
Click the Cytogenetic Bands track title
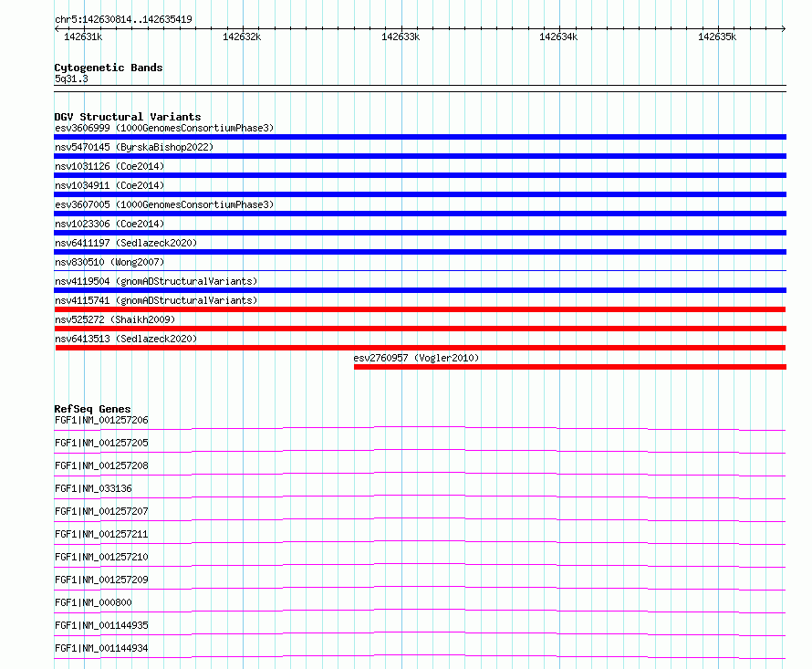coord(109,68)
